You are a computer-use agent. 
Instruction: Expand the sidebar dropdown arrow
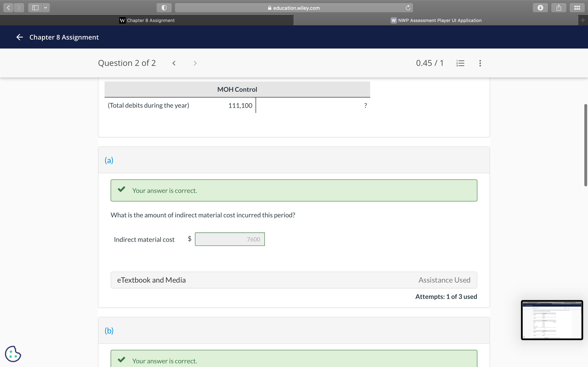tap(46, 8)
